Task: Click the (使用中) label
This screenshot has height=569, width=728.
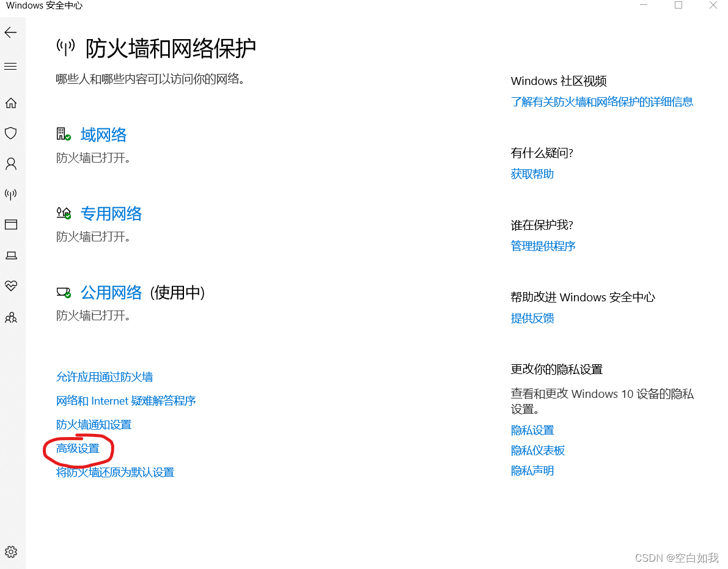Action: click(177, 292)
